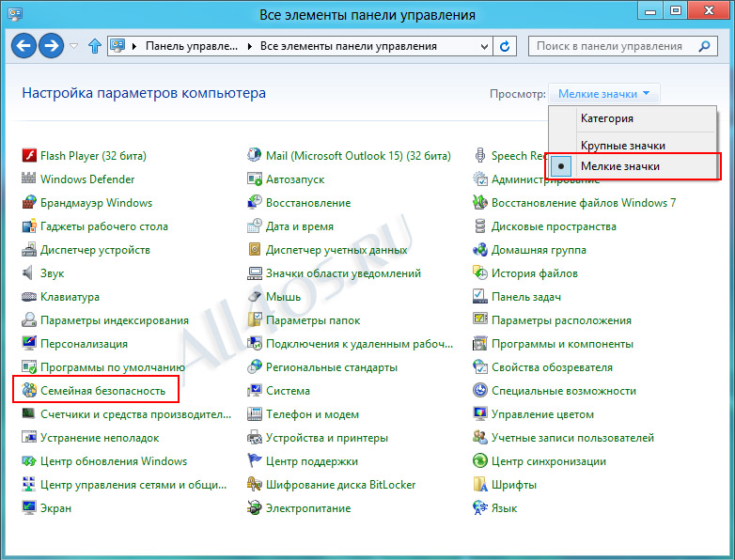Screen dimensions: 735x560
Task: Open the Диспетчер устройств icon
Action: tap(29, 249)
